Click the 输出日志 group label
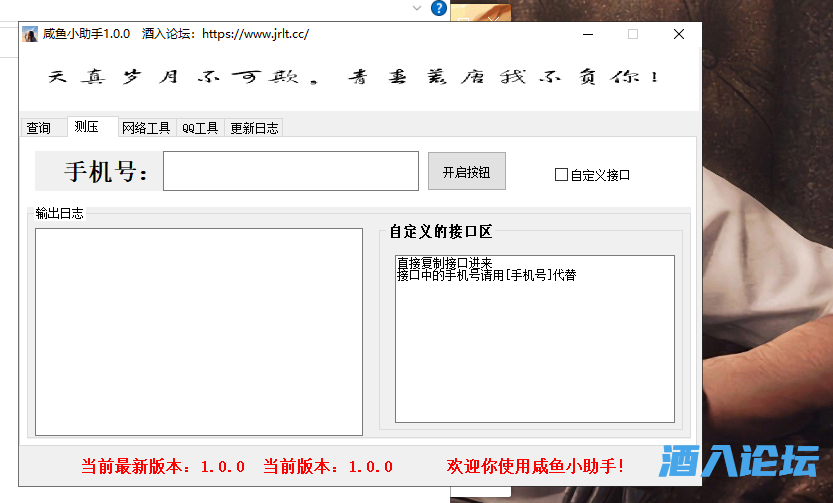The height and width of the screenshot is (503, 833). 60,214
